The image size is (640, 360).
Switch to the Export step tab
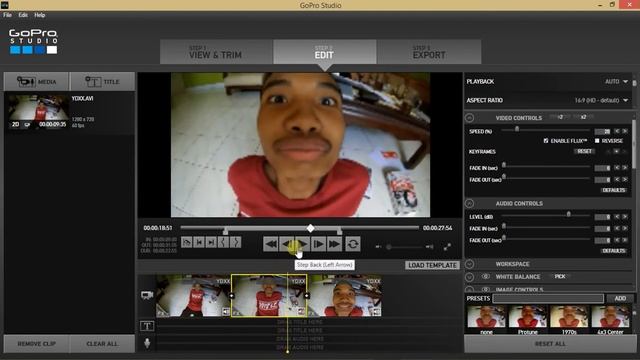click(x=429, y=52)
